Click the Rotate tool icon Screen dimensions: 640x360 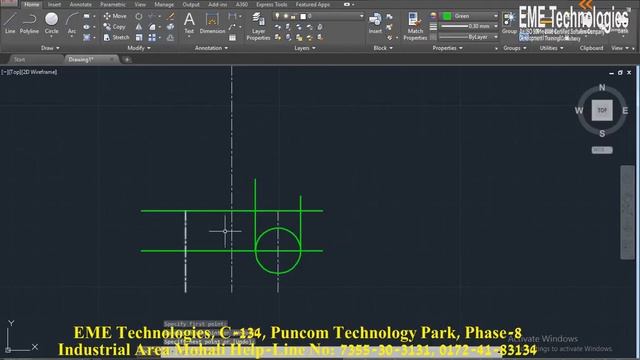click(x=139, y=16)
